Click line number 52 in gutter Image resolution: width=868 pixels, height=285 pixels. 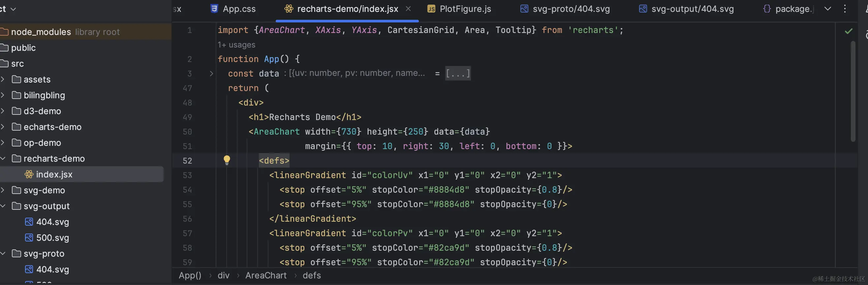pyautogui.click(x=187, y=161)
